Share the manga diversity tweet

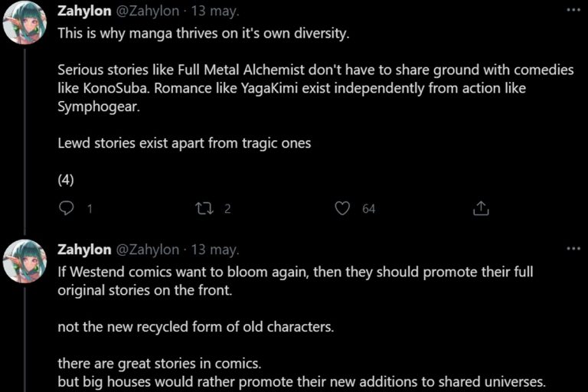pyautogui.click(x=481, y=208)
